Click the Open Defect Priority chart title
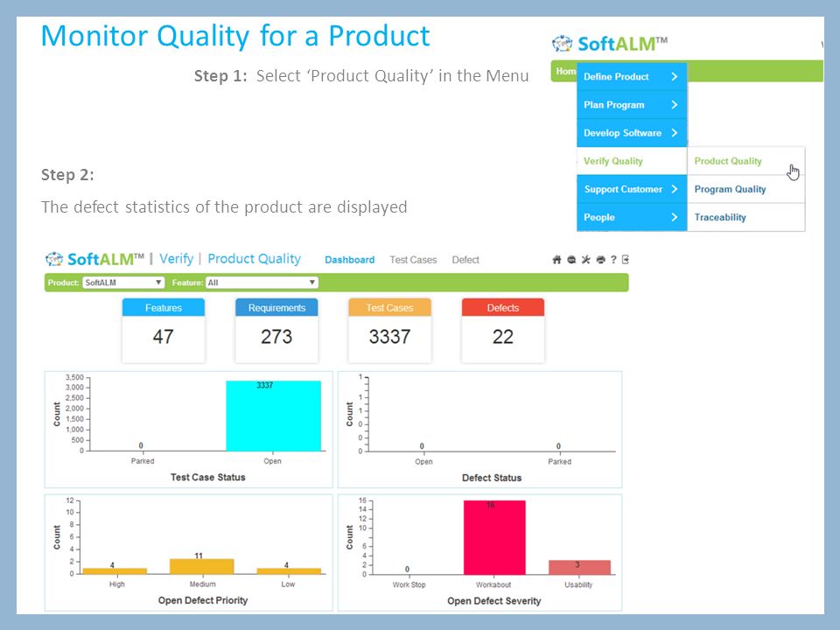840x630 pixels. [x=203, y=600]
